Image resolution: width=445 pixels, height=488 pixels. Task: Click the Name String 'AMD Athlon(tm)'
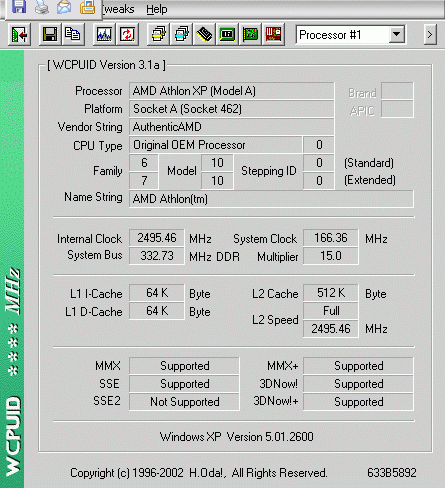[271, 199]
